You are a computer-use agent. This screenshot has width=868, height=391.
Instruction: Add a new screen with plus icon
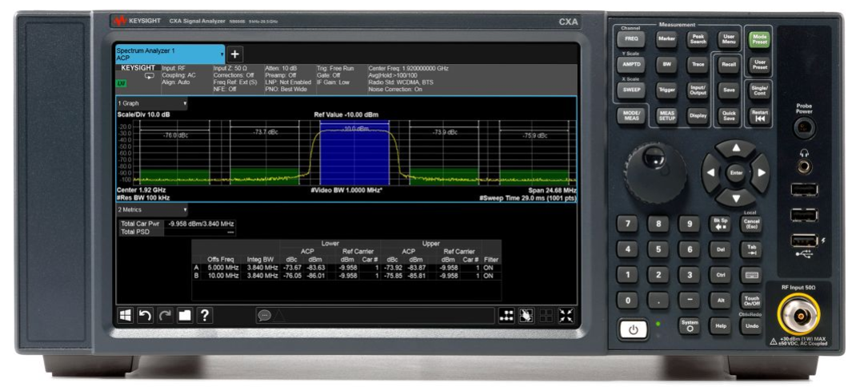tap(235, 54)
